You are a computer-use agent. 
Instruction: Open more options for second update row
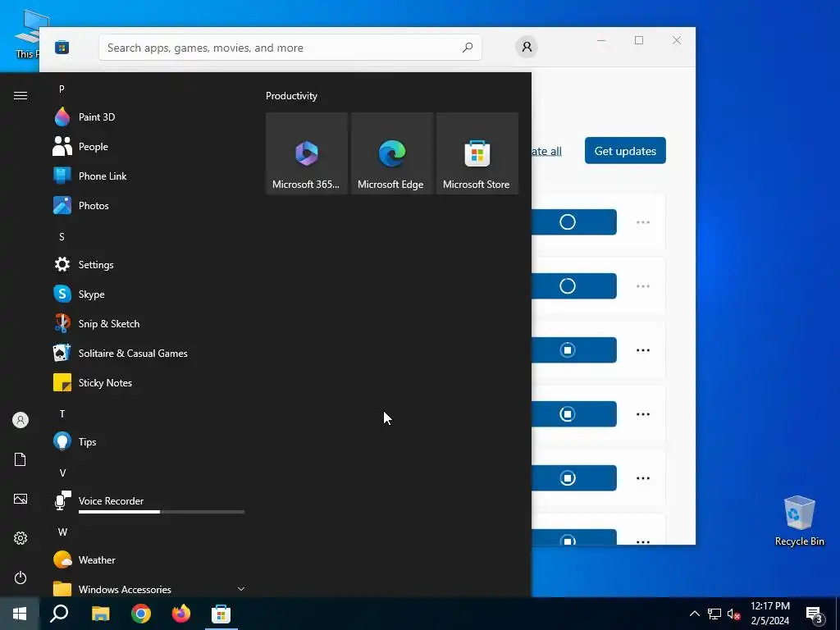643,286
